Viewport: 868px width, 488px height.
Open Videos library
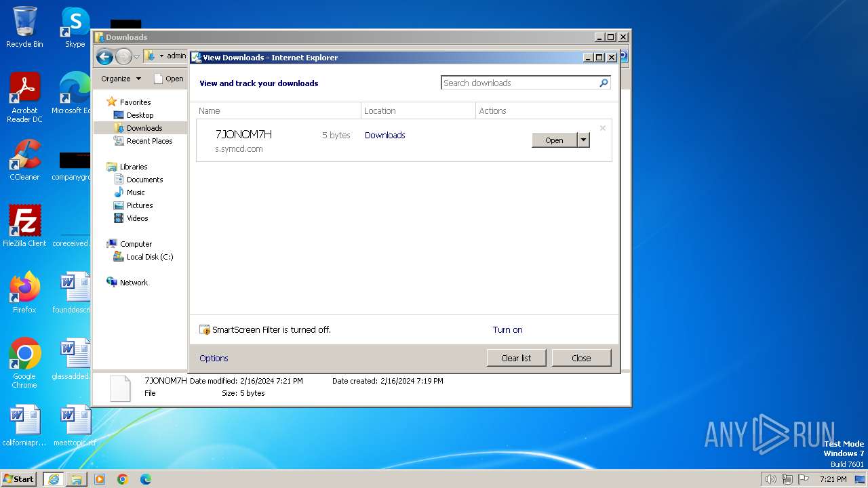coord(137,218)
